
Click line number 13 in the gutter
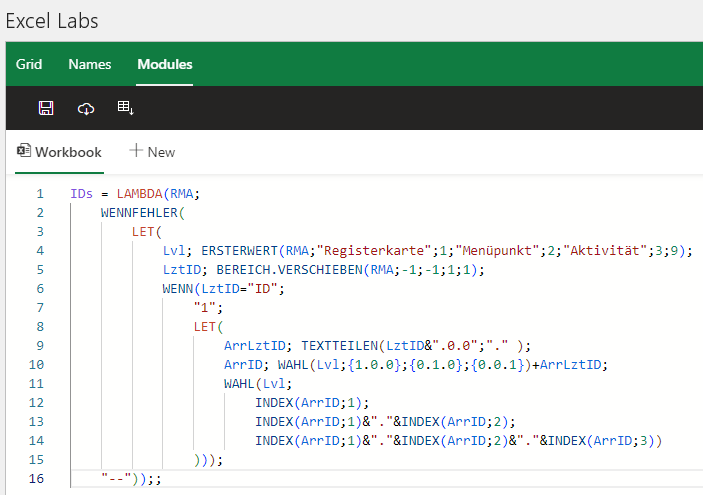36,421
